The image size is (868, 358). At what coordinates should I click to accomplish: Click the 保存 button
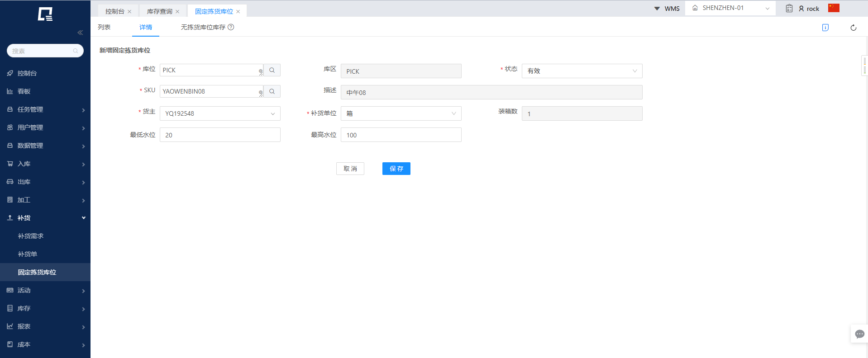tap(396, 169)
